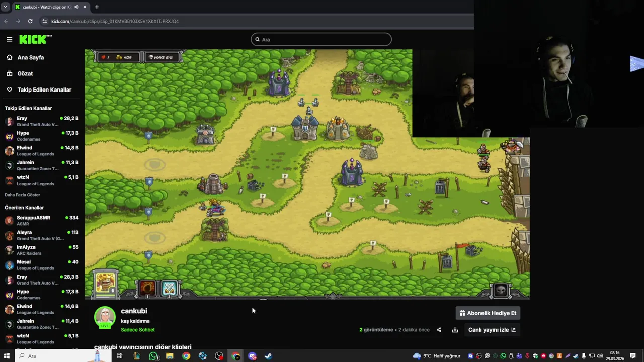
Task: Open Sadece Sohbet category link
Action: pos(138,330)
